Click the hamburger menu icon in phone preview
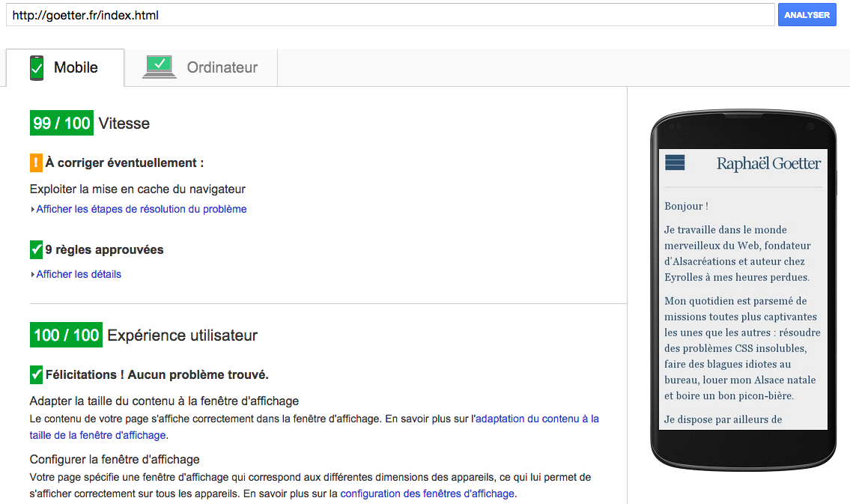 675,163
